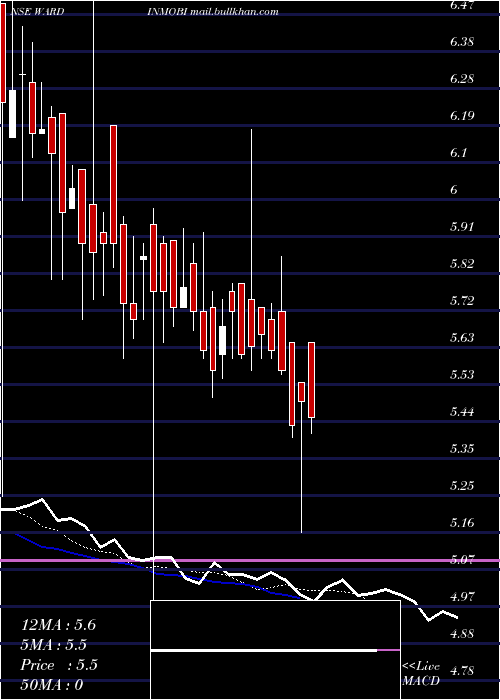
Task: Click the 5.63 price axis label
Action: [x=462, y=338]
